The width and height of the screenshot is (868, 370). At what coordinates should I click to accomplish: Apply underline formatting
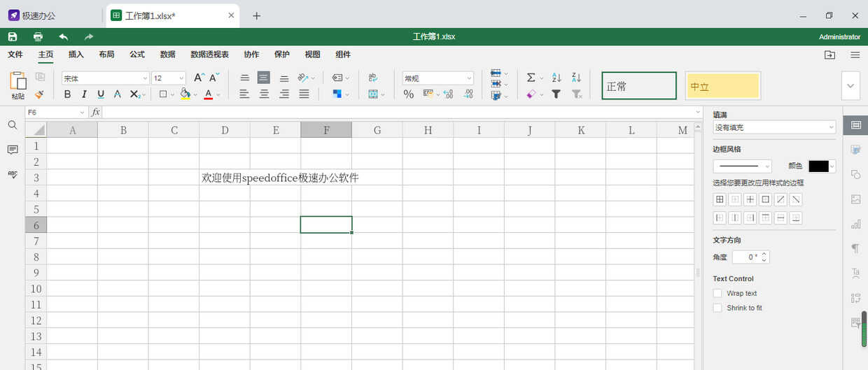tap(101, 94)
